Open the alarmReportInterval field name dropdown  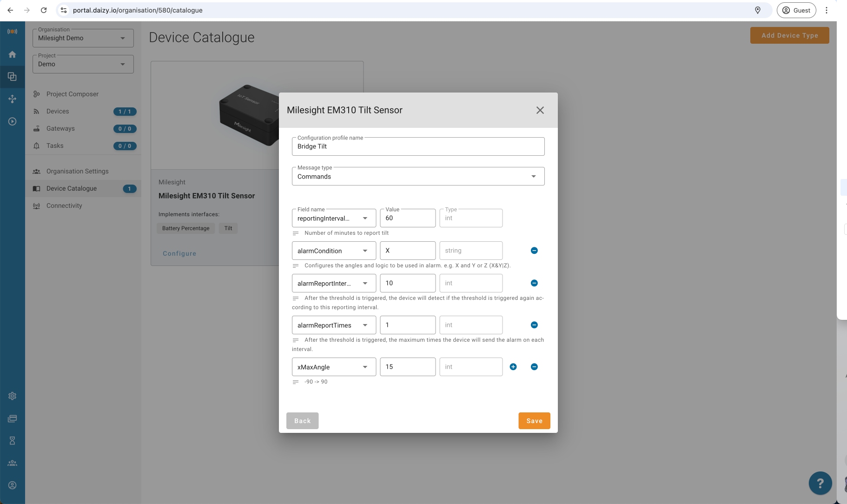pos(334,283)
